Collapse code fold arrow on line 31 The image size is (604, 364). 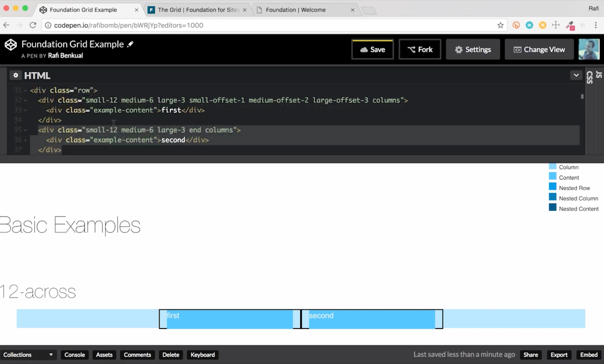25,91
